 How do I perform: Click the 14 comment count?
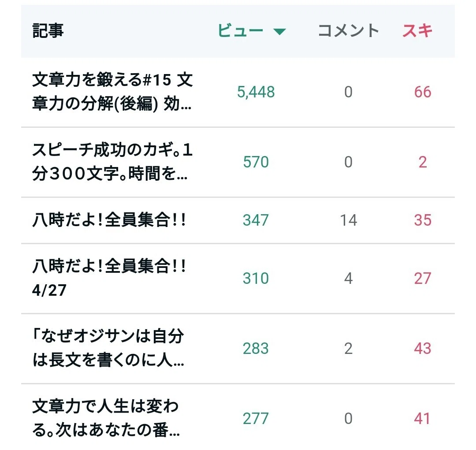click(x=348, y=220)
